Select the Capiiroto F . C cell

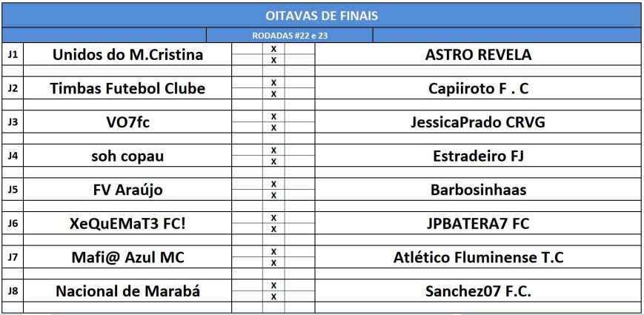click(478, 89)
